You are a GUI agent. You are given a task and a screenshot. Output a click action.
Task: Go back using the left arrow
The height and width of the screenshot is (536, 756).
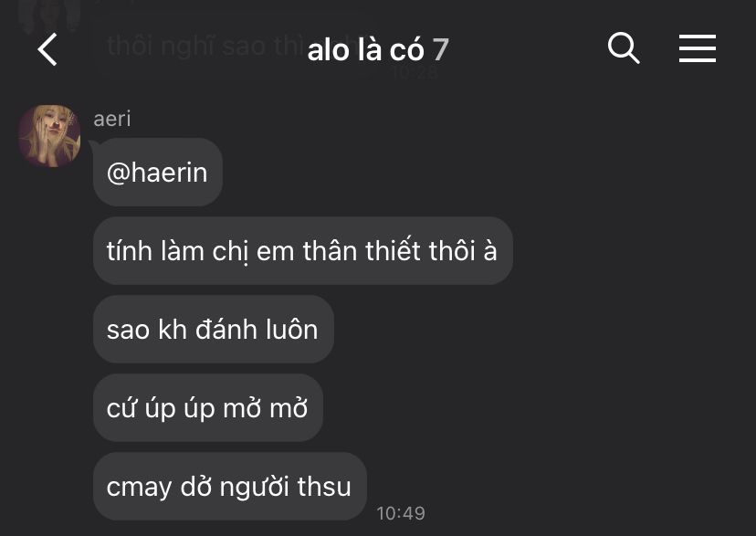pos(47,49)
